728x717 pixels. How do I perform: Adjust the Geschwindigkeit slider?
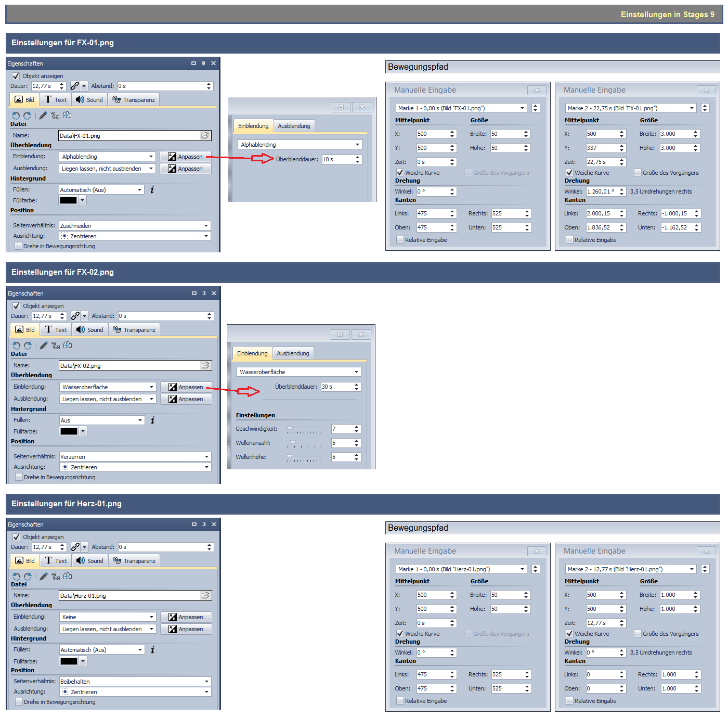(290, 429)
